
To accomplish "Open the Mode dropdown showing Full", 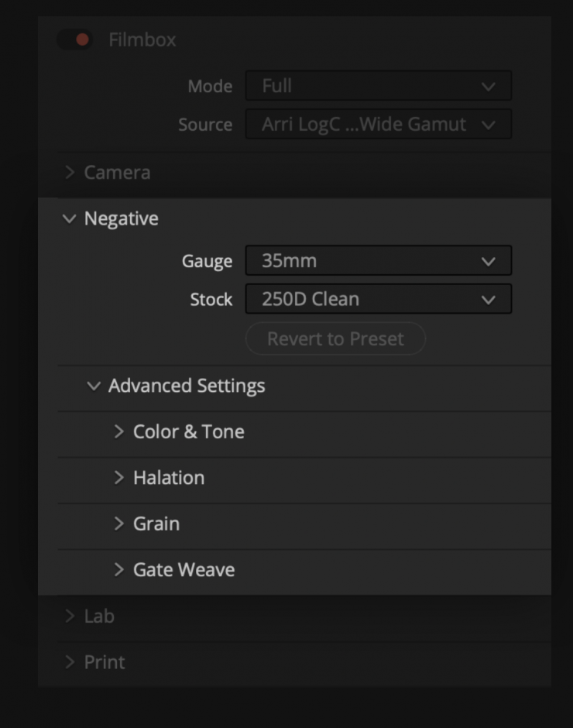I will click(x=378, y=86).
